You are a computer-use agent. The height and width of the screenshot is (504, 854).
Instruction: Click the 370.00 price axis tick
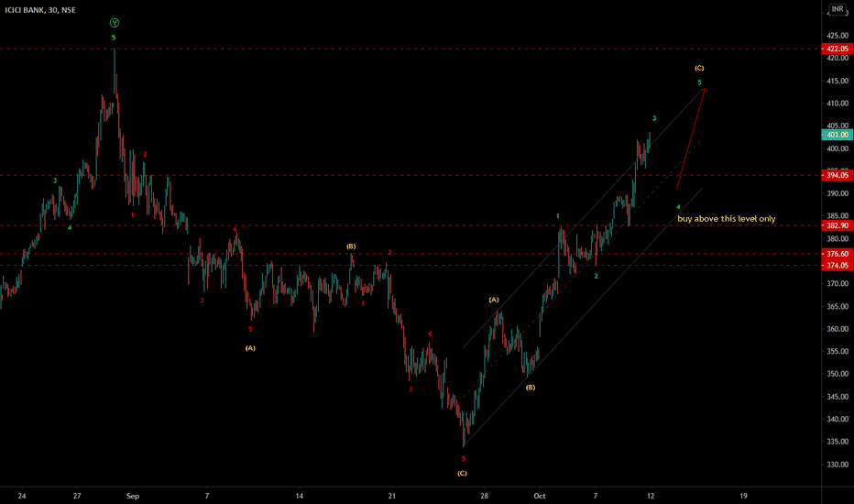[x=838, y=283]
